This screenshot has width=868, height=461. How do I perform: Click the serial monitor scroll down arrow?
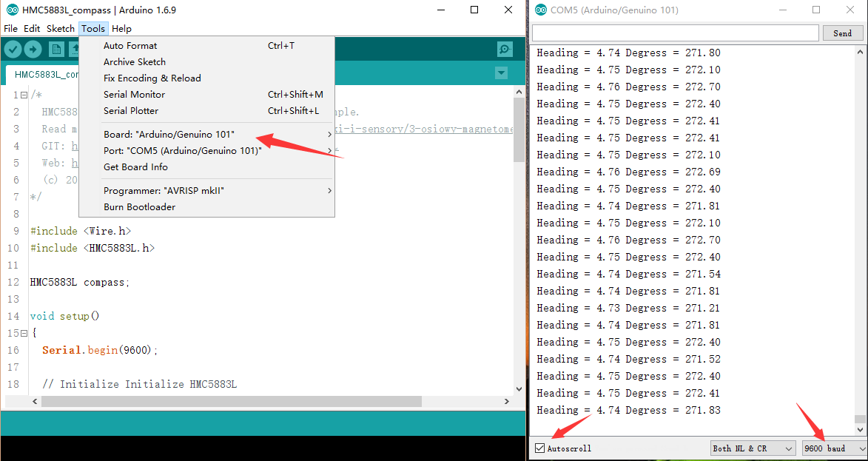click(x=859, y=429)
